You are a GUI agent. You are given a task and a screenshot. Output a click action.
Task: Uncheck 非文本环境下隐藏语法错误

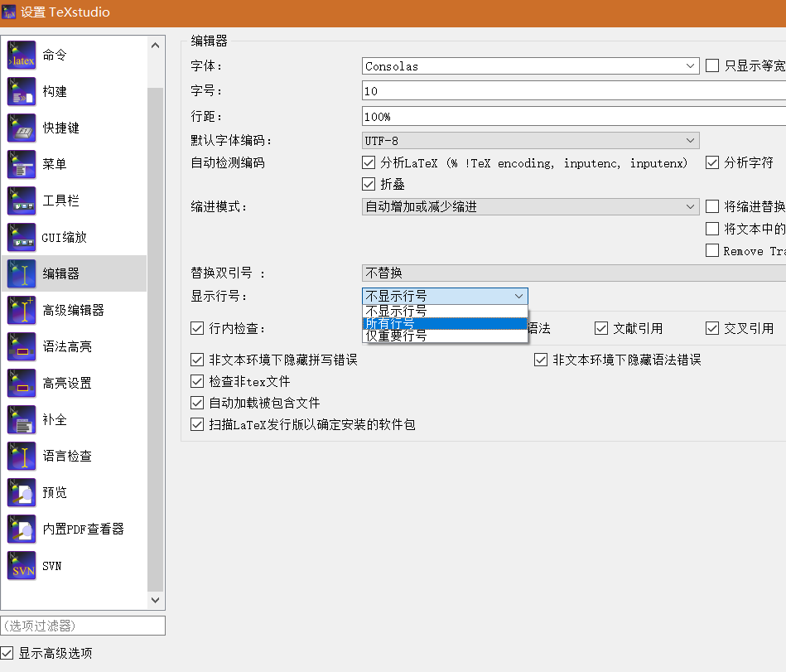[x=540, y=360]
